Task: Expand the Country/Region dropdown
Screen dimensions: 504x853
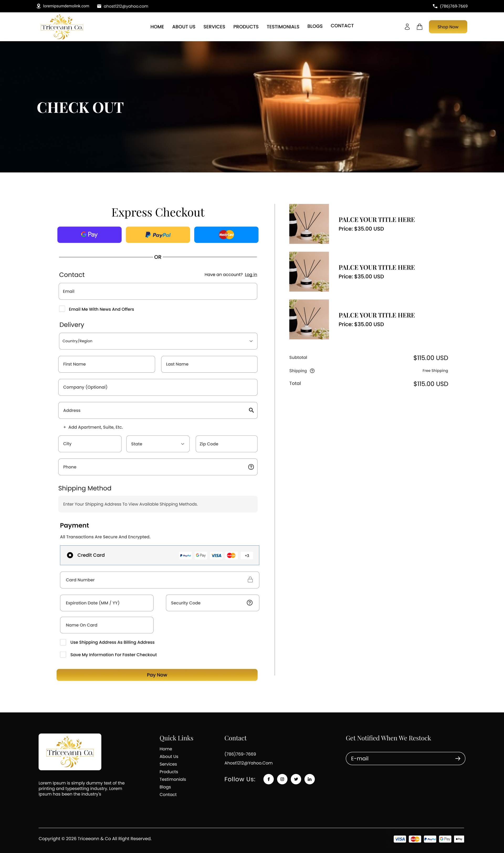Action: [x=158, y=341]
